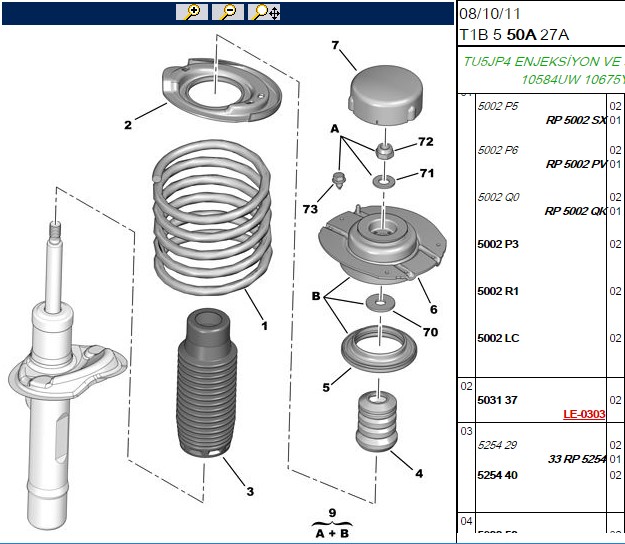Click callout 6 for the strut mount
The image size is (625, 544).
point(434,309)
